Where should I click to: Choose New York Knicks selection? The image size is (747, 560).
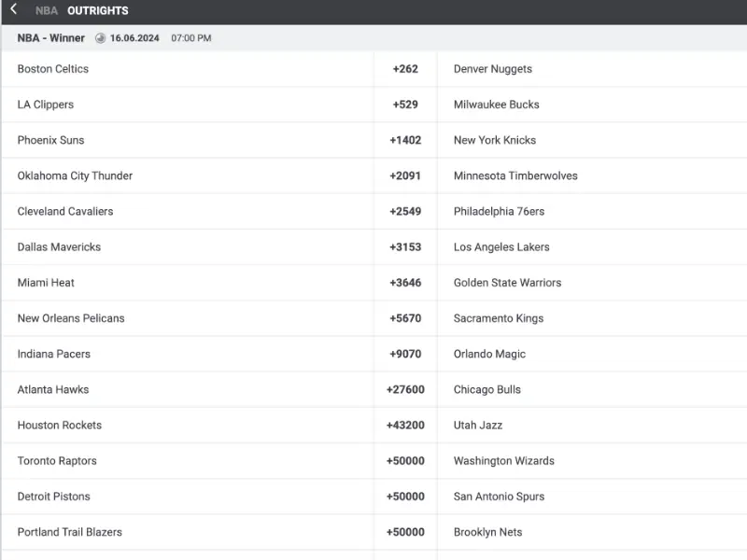pos(592,140)
